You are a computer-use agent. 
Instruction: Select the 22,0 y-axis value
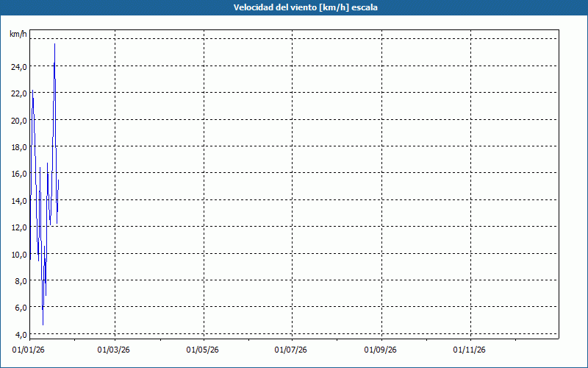point(19,93)
